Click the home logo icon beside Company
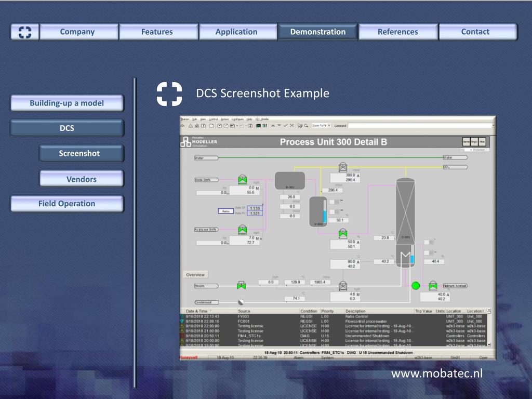The image size is (532, 399). (25, 32)
